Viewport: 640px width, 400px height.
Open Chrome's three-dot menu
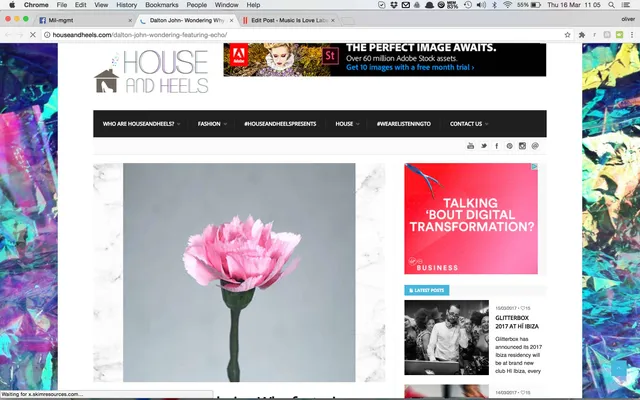click(x=632, y=35)
